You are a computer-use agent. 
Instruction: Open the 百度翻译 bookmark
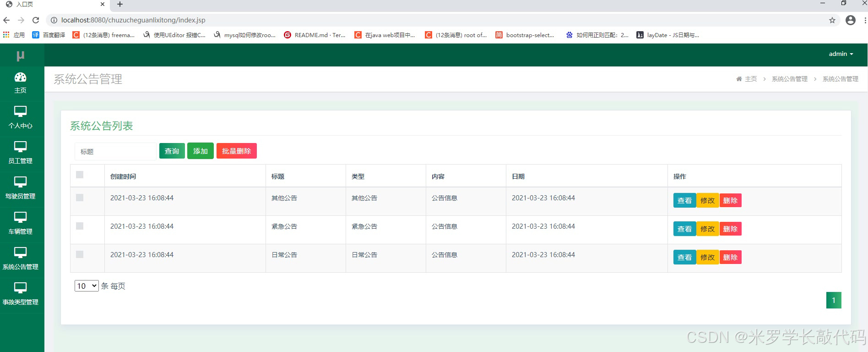[x=49, y=35]
